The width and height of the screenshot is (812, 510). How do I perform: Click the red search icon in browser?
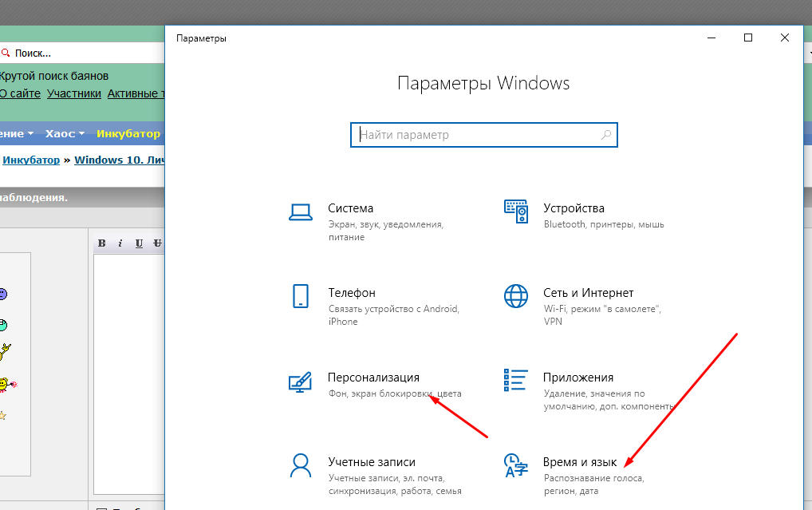click(x=5, y=53)
